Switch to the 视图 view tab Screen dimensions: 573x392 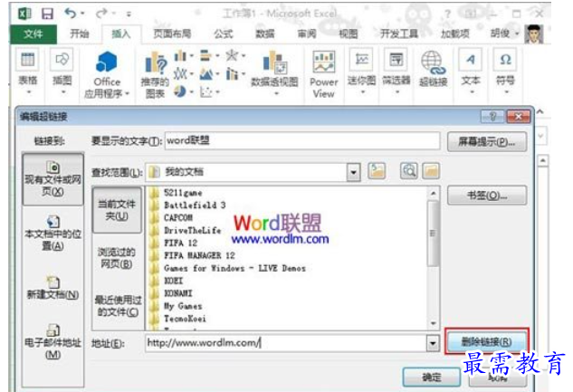[x=348, y=34]
